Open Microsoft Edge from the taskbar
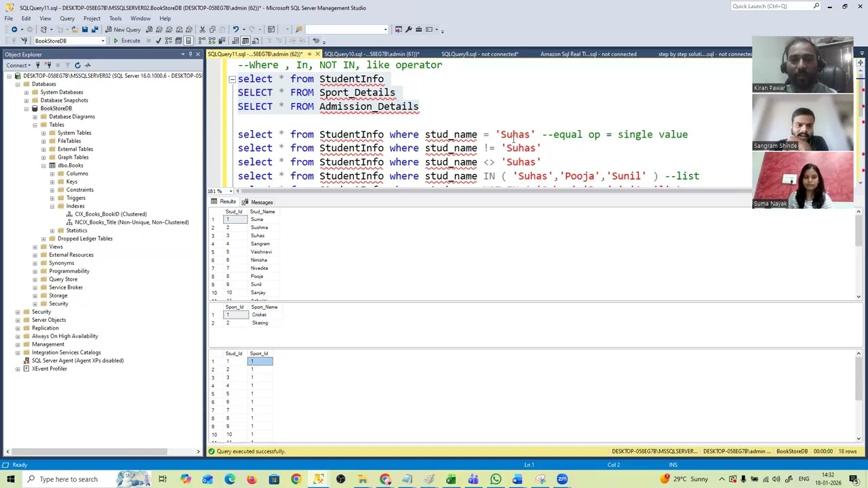The width and height of the screenshot is (868, 488). 230,479
